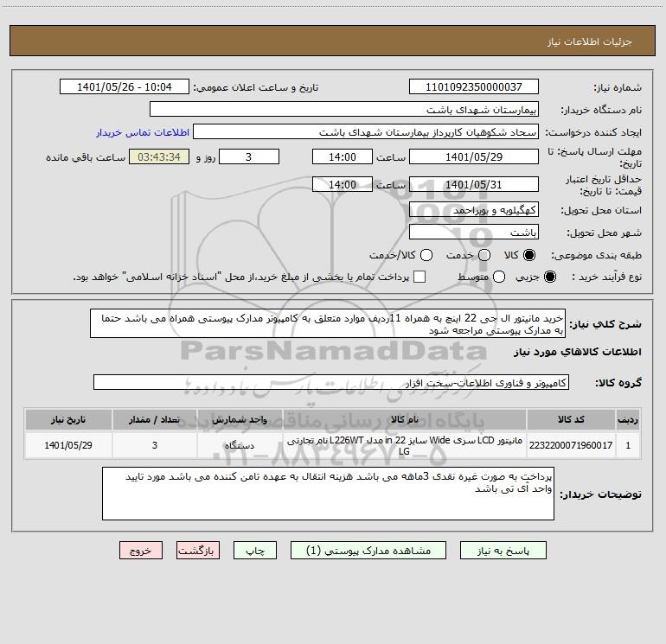Click the price validity date 1401/05/31 field
This screenshot has width=666, height=644.
[x=474, y=184]
